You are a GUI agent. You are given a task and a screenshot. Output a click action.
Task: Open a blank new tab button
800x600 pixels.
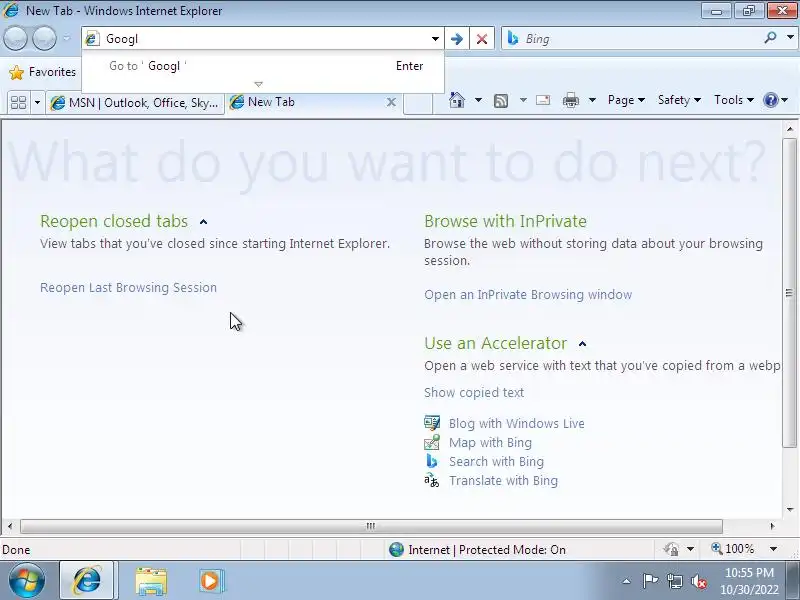point(418,103)
